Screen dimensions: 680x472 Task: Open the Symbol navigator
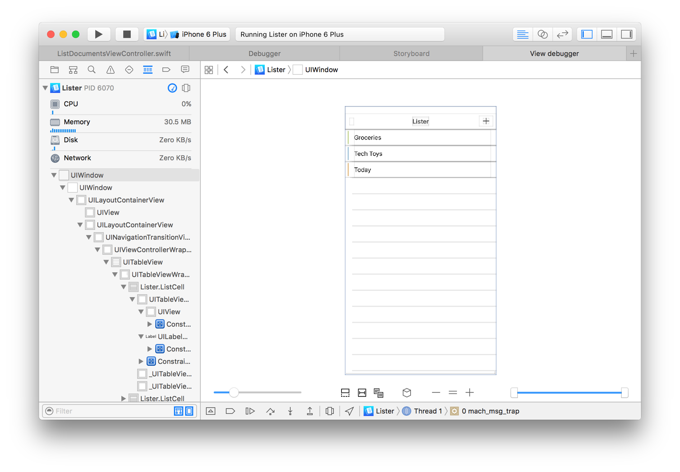[x=73, y=69]
